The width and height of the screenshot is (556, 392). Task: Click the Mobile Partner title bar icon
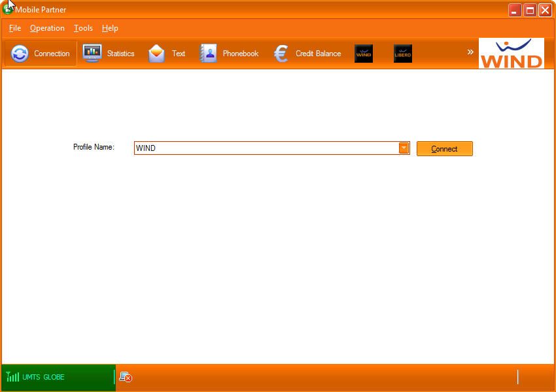(7, 9)
